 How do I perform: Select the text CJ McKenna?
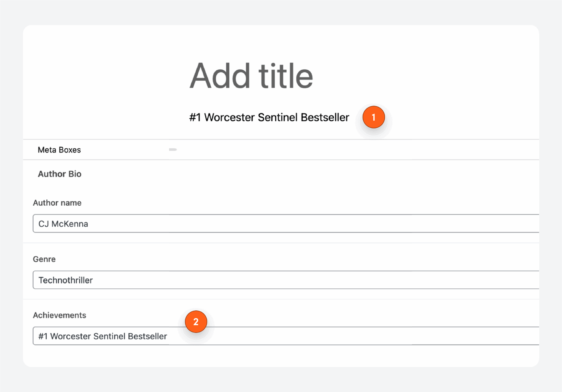63,224
